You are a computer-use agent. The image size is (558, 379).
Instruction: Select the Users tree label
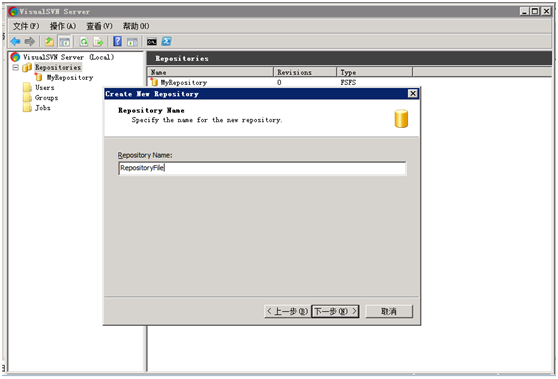45,88
